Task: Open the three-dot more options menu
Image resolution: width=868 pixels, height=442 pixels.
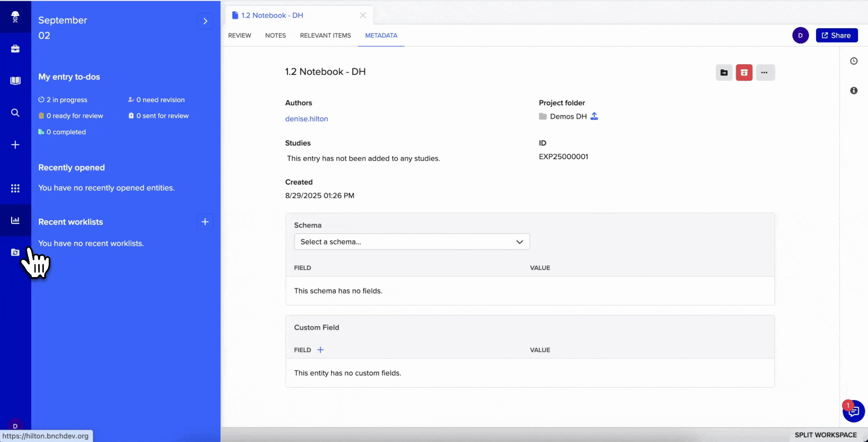Action: tap(764, 72)
